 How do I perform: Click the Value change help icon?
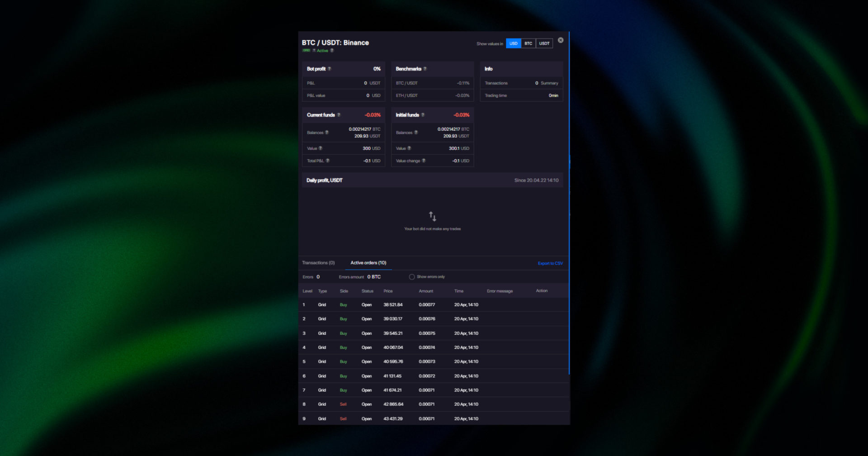point(424,161)
